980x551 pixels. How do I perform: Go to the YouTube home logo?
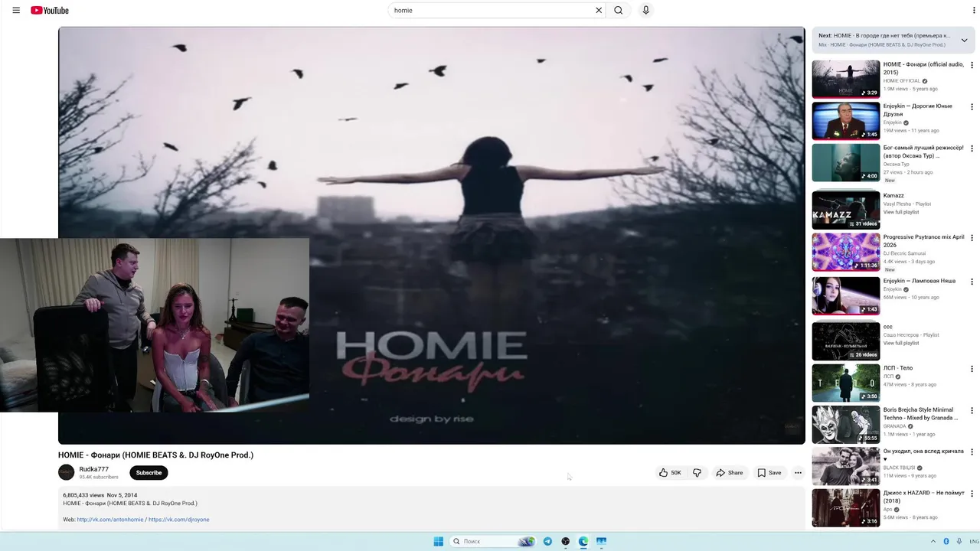pyautogui.click(x=50, y=10)
